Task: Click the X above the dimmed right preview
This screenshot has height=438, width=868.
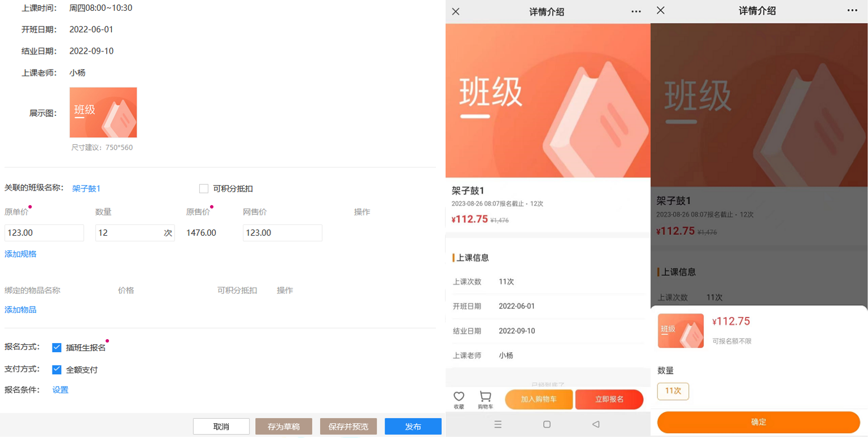Action: click(x=661, y=11)
